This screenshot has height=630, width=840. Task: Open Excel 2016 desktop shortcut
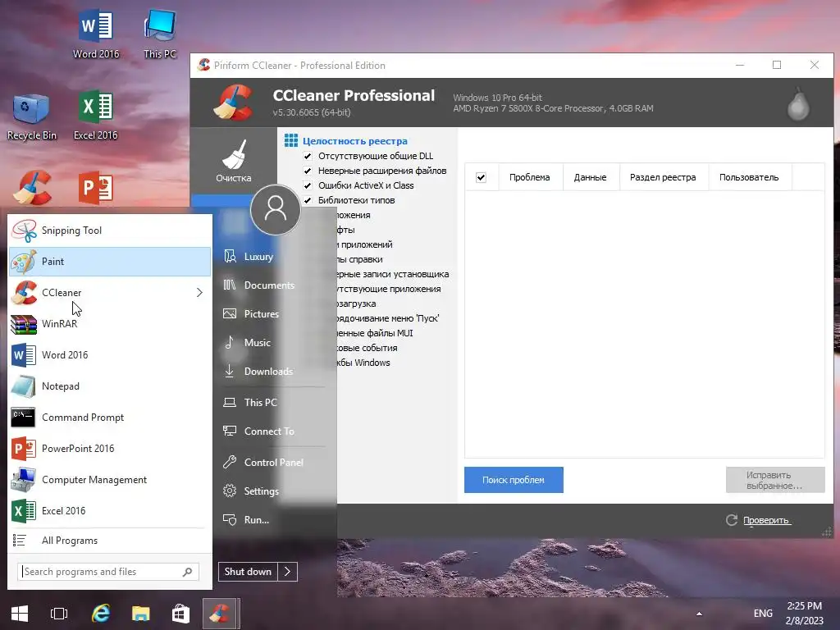click(x=95, y=116)
